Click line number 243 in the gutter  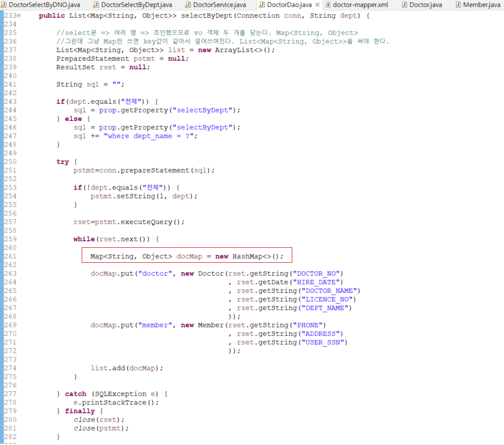click(x=10, y=102)
